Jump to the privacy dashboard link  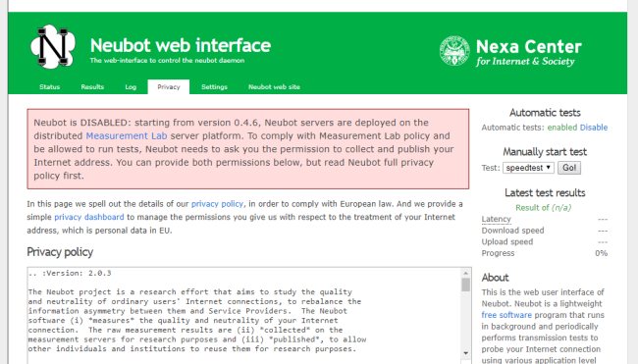click(89, 217)
